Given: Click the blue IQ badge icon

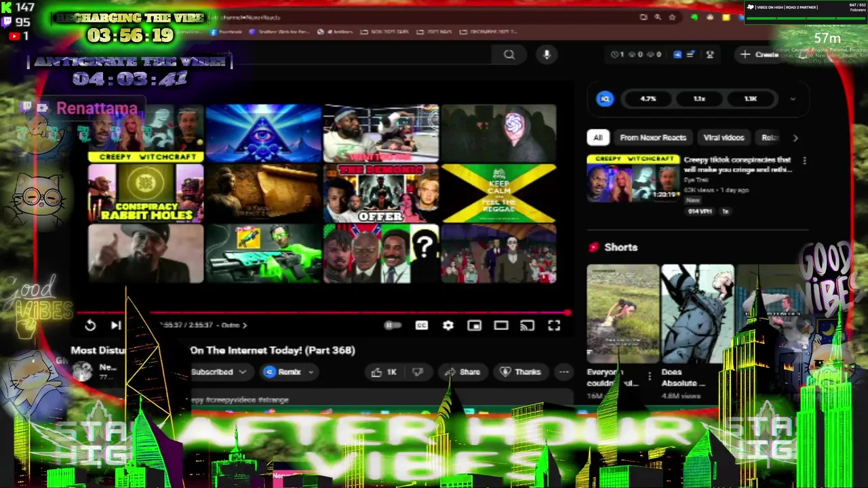Looking at the screenshot, I should pyautogui.click(x=605, y=99).
